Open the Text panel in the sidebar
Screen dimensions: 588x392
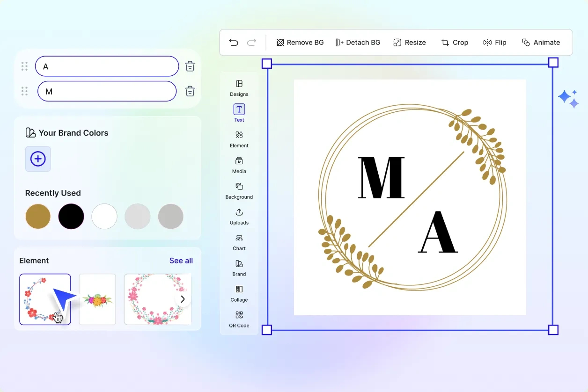(239, 112)
